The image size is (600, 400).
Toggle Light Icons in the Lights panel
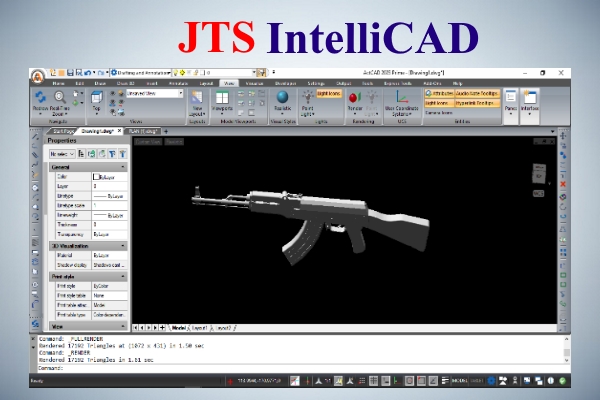(329, 93)
